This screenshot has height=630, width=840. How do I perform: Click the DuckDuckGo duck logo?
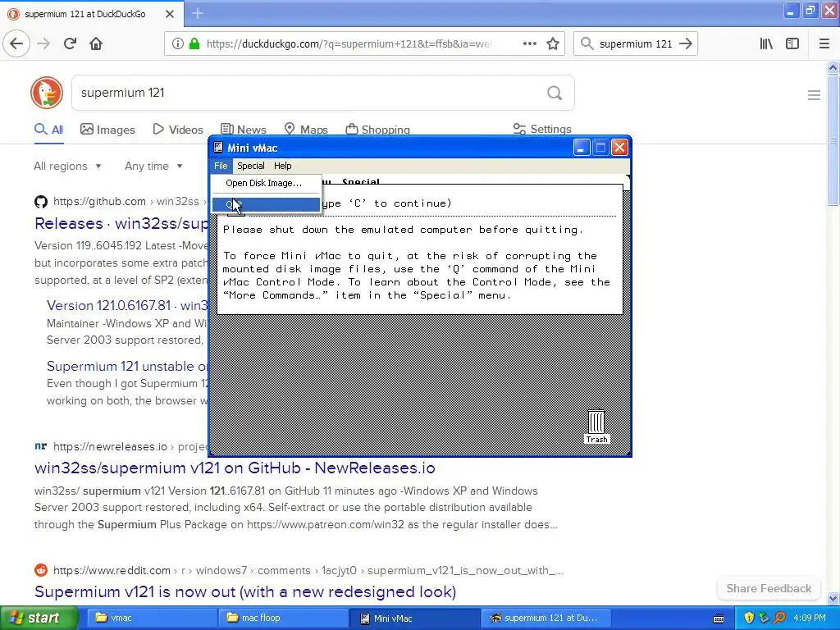coord(47,93)
